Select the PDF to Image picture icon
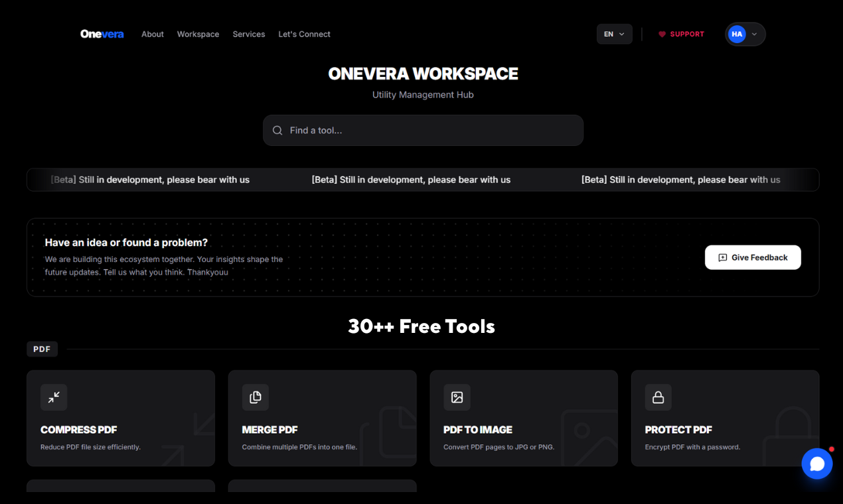The height and width of the screenshot is (504, 843). (x=457, y=397)
